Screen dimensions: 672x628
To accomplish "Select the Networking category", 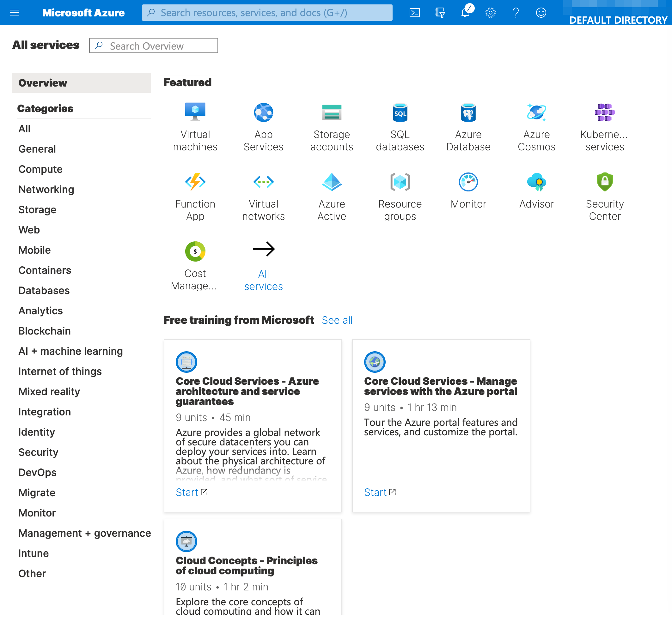I will coord(46,190).
